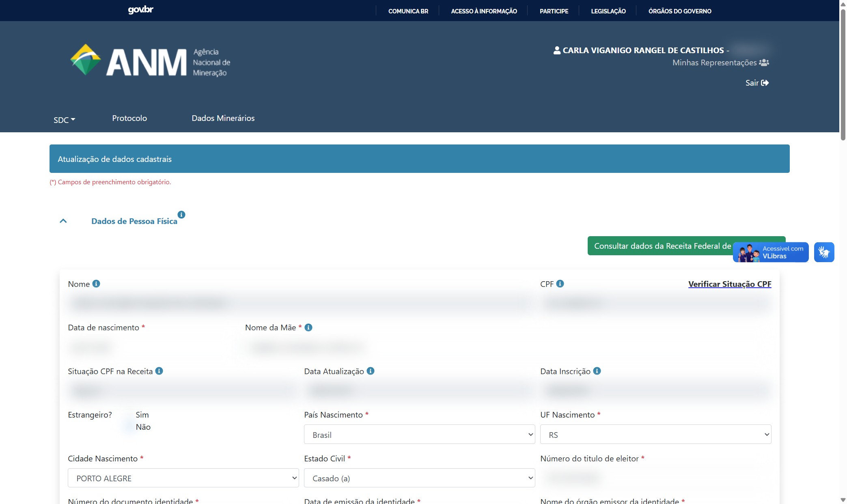The height and width of the screenshot is (504, 847).
Task: Click the info icon beside Data Atualização
Action: 371,371
